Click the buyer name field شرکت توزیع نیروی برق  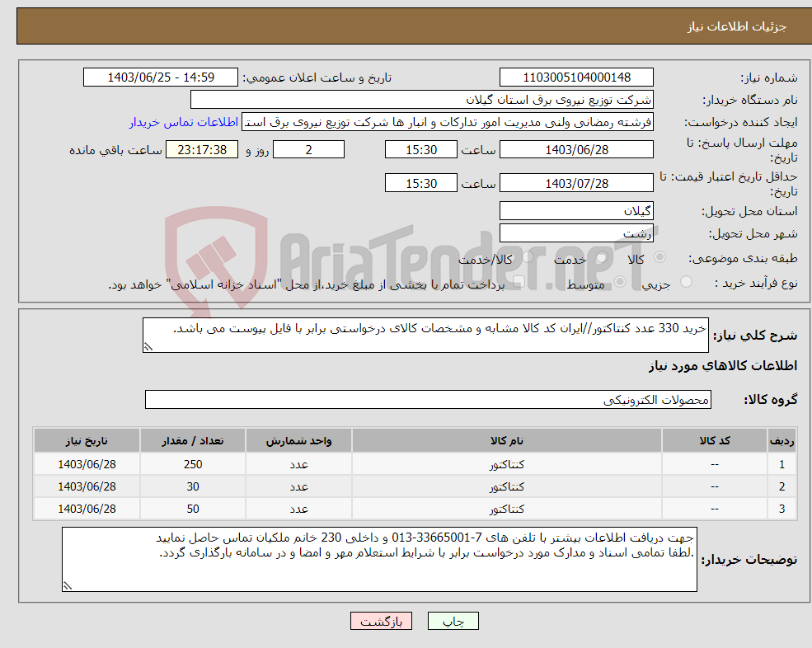[422, 100]
